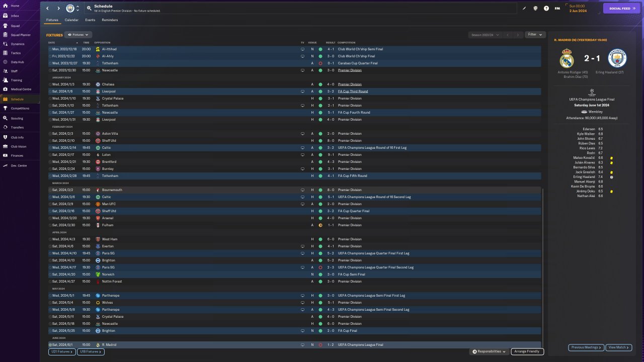Click Ederson in the lineup list
This screenshot has width=644, height=362.
(x=589, y=129)
